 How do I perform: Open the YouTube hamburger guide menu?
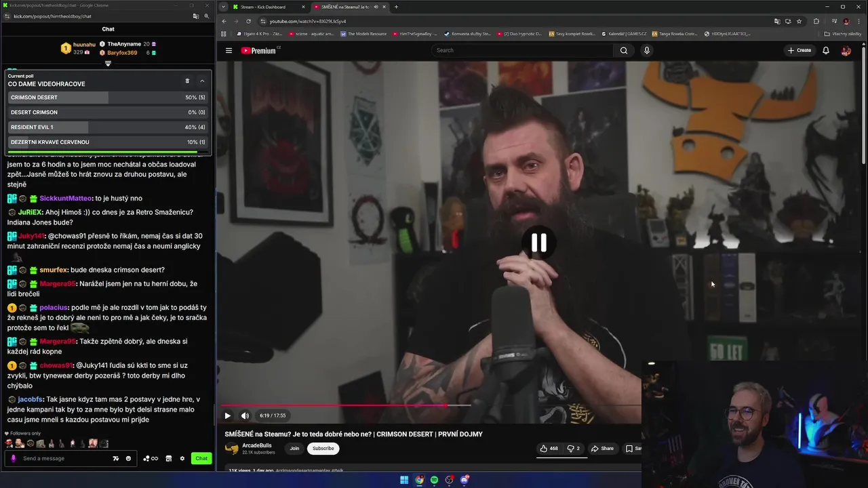coord(229,50)
